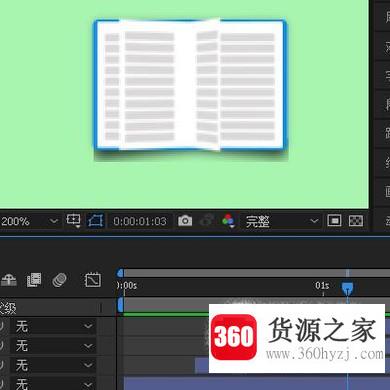The image size is (390, 390).
Task: Open the fourth 无 parent dropdown
Action: click(53, 384)
